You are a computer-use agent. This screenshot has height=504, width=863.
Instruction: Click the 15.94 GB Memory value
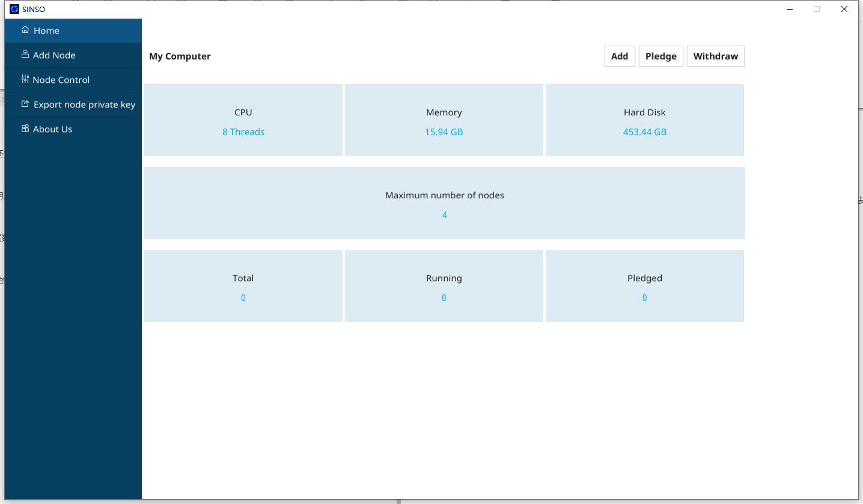pyautogui.click(x=444, y=132)
